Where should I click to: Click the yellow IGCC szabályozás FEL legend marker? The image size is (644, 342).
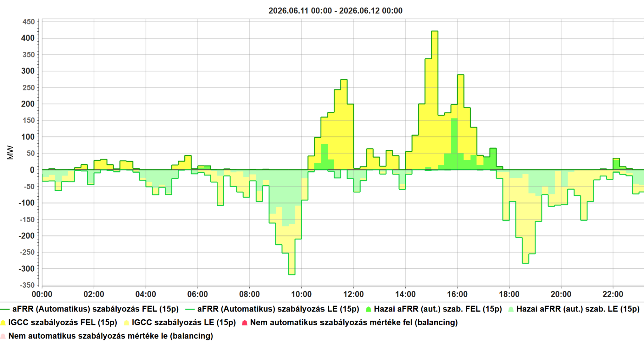pos(3,323)
